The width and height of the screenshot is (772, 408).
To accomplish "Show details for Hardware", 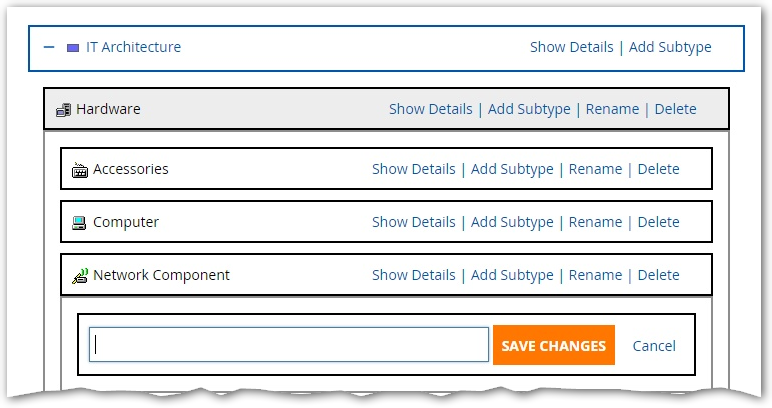I will (x=430, y=109).
